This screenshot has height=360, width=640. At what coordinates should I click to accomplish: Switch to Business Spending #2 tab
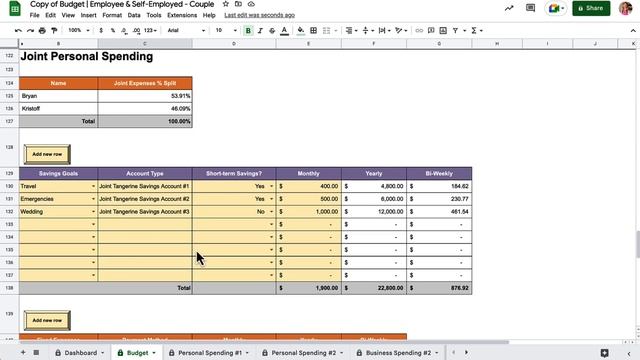[398, 353]
